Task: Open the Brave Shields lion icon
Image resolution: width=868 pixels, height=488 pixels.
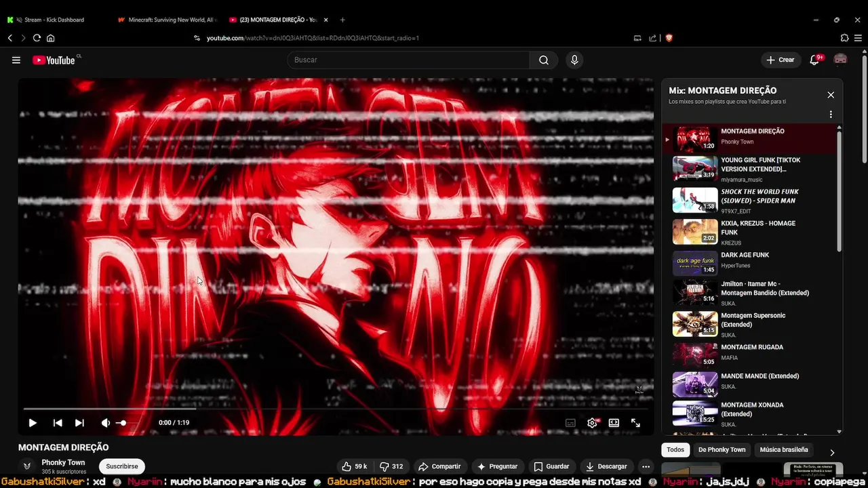Action: (669, 38)
